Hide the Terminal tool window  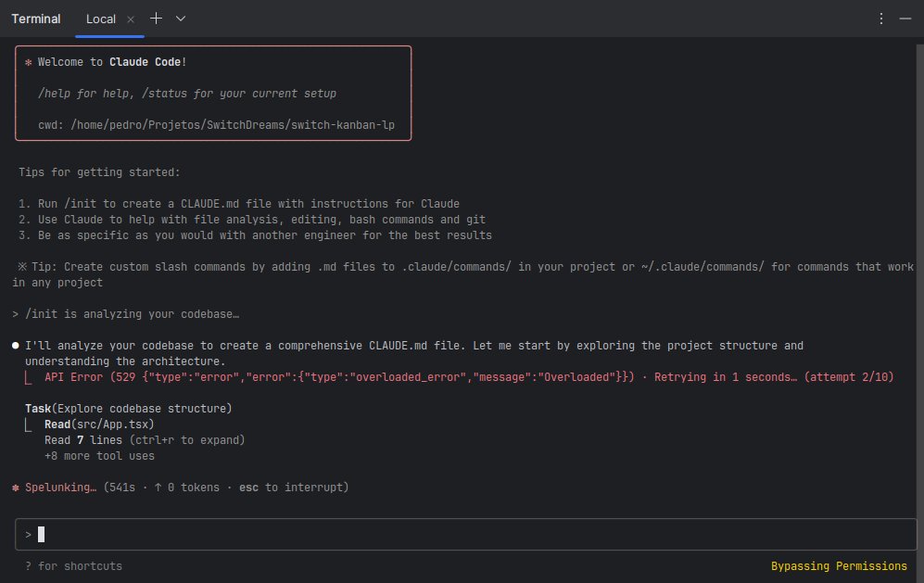(905, 19)
